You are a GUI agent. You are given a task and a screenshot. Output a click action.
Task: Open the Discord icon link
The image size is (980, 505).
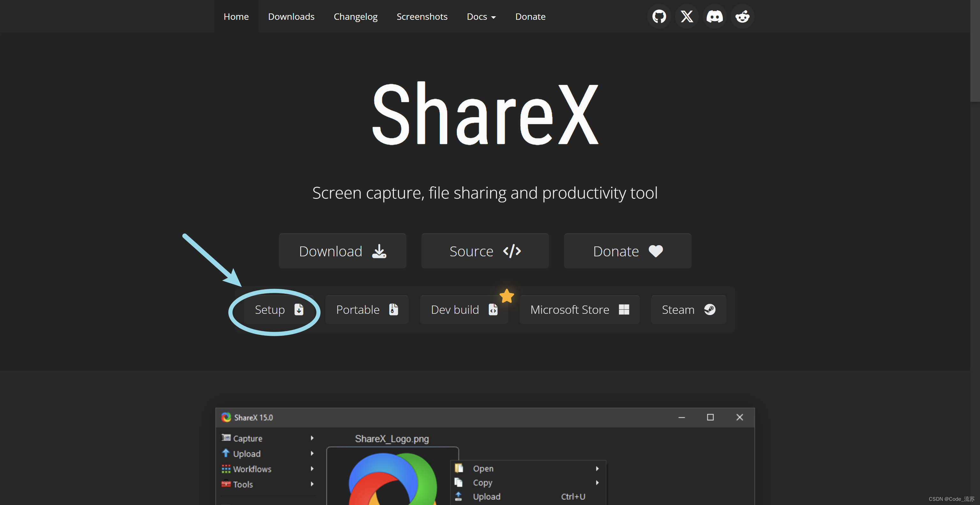point(715,16)
